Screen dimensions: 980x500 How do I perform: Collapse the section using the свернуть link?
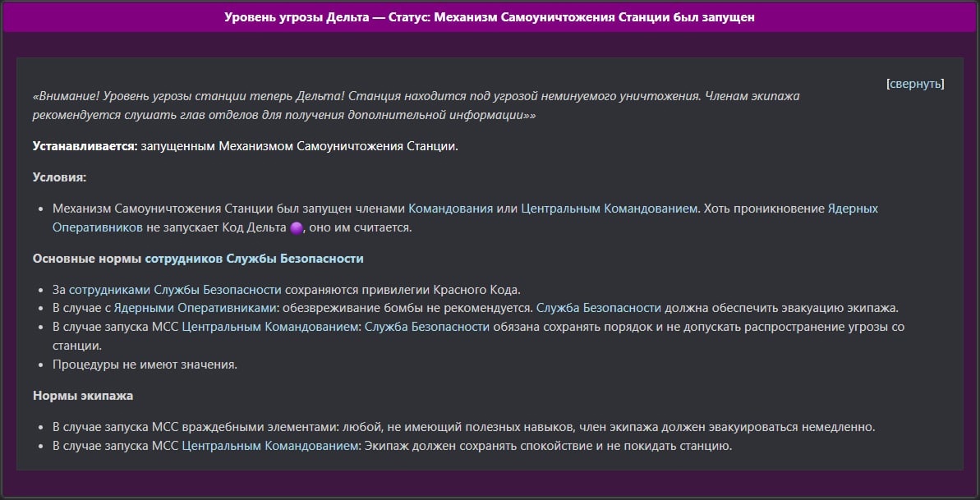915,84
